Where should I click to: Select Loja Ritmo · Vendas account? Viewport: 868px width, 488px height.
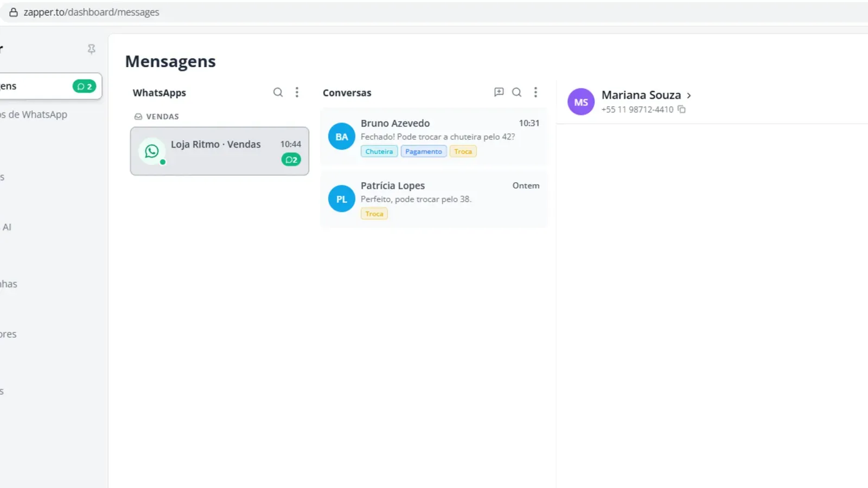point(220,151)
